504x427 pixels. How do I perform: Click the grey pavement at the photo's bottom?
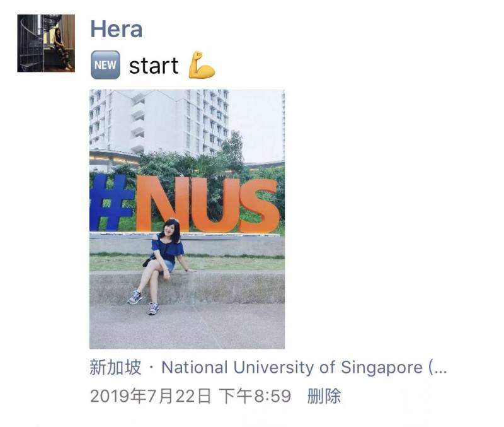(187, 327)
